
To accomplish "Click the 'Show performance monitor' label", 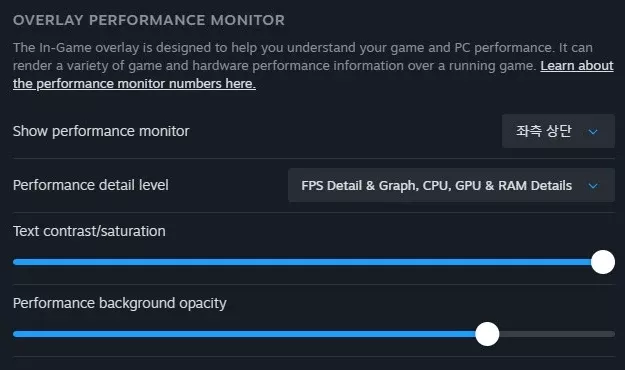I will 101,131.
